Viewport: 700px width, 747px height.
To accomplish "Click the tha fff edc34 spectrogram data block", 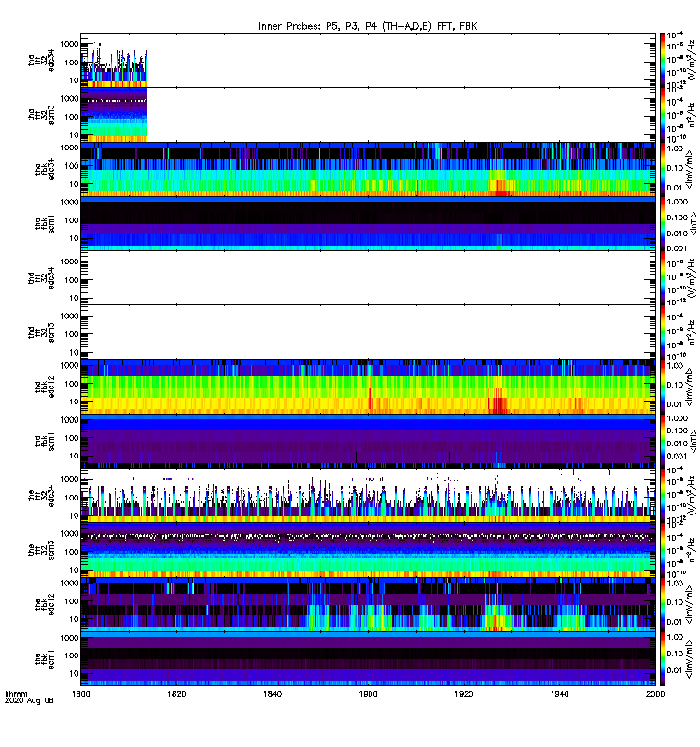I will [x=113, y=65].
